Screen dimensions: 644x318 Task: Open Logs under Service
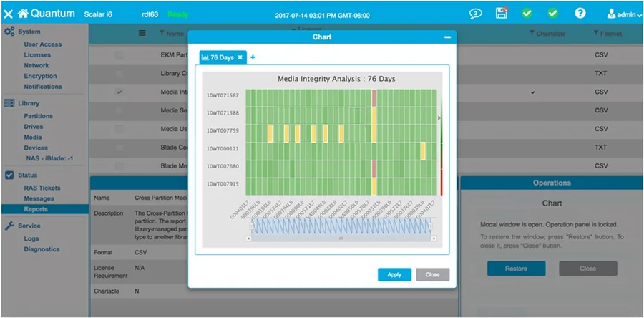click(31, 238)
